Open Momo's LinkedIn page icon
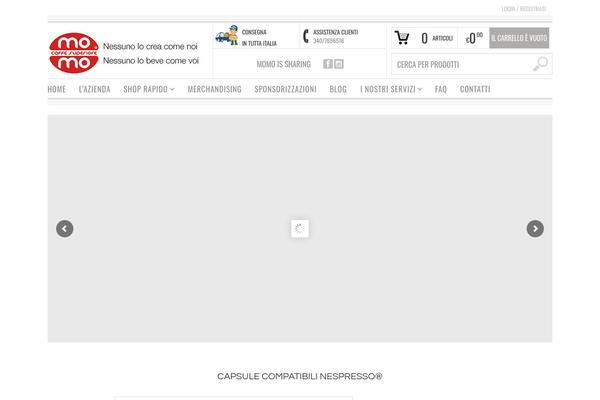This screenshot has width=600, height=400. pos(339,64)
